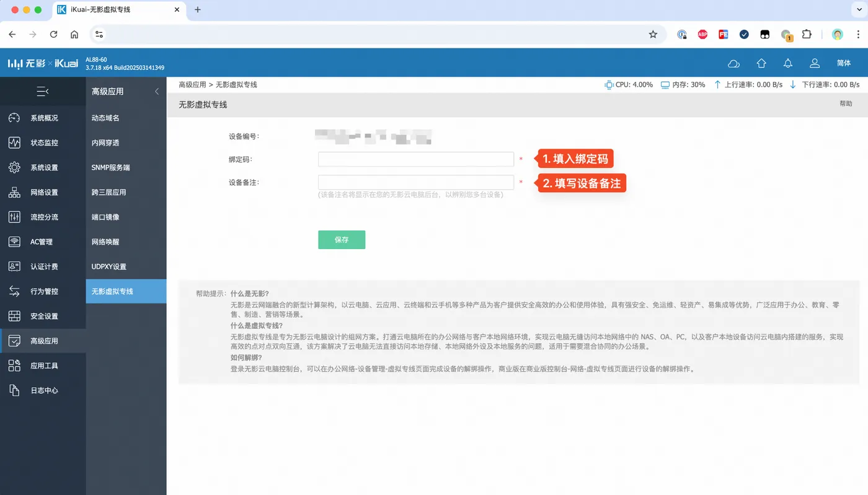The width and height of the screenshot is (868, 495).
Task: Reload the page
Action: tap(54, 35)
